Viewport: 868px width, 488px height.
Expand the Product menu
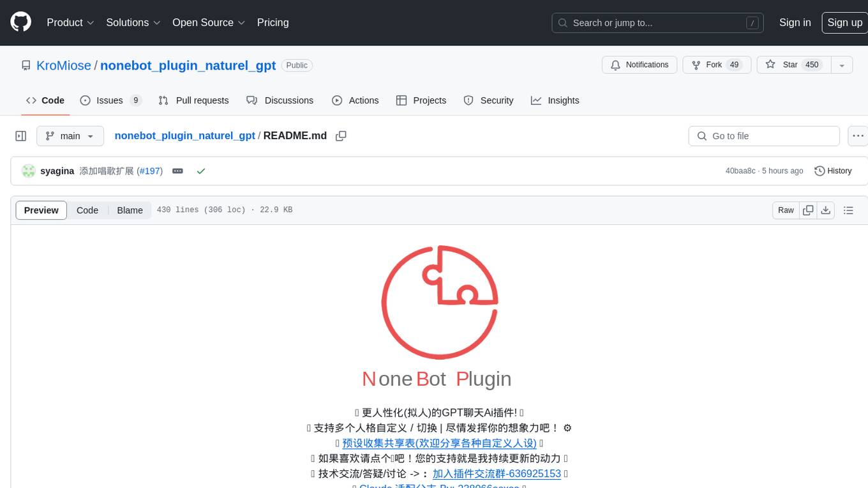[70, 22]
